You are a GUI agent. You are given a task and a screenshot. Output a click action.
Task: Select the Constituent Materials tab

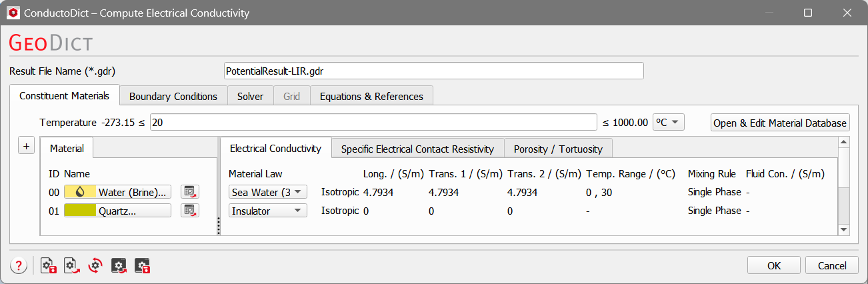(64, 95)
